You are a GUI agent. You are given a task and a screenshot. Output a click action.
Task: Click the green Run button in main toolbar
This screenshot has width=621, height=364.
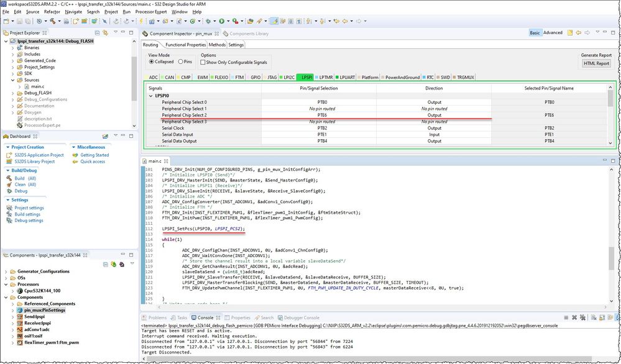(222, 21)
